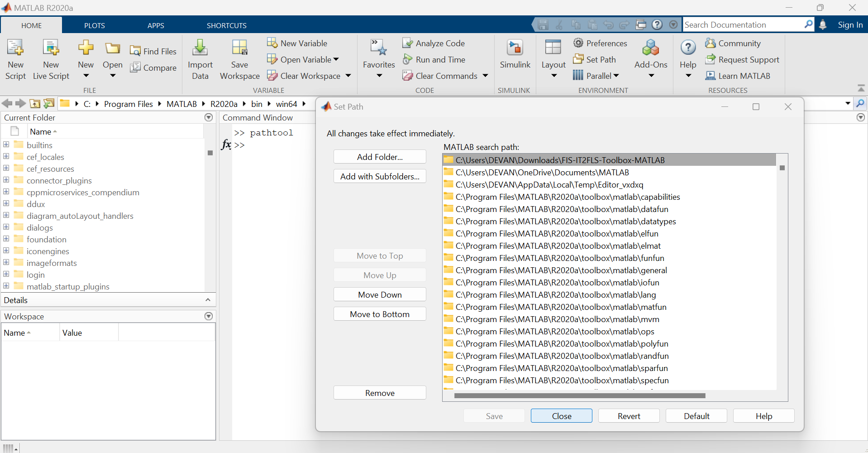Switch to the SHORTCUTS tab
Screen dimensions: 868x453
(x=226, y=25)
